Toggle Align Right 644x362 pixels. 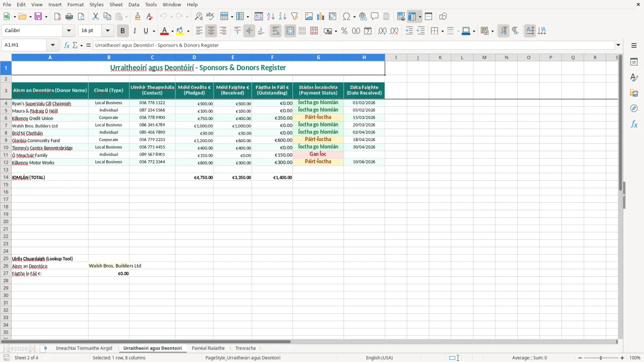tap(223, 31)
